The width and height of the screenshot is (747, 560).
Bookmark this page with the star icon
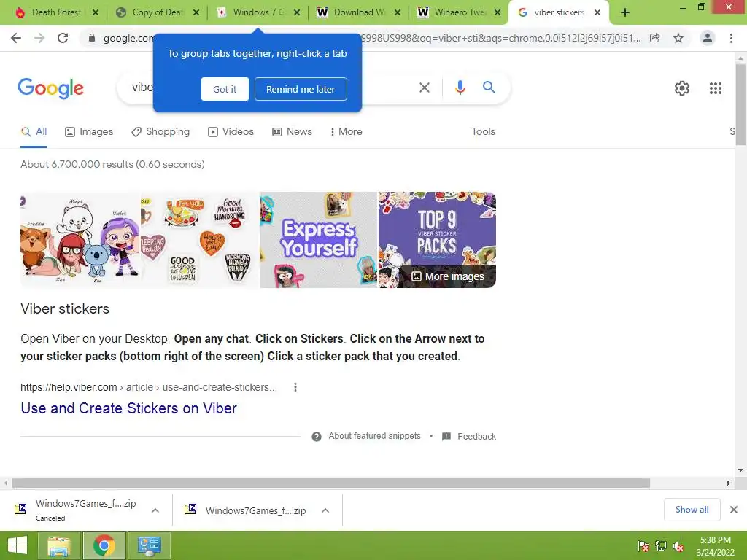(x=678, y=38)
